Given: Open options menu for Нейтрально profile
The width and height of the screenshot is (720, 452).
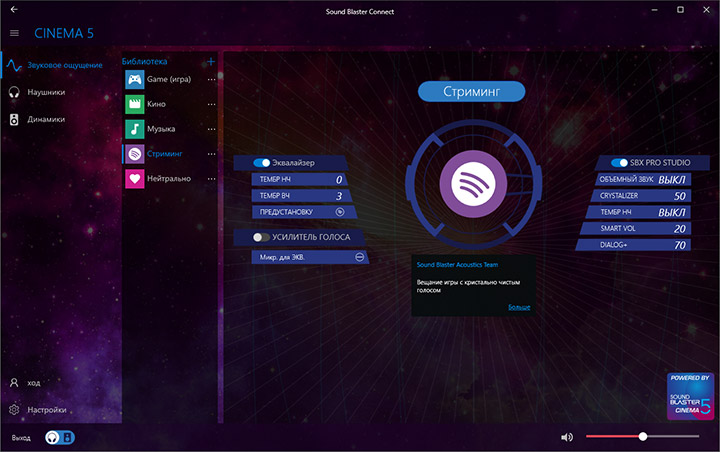Looking at the screenshot, I should [x=211, y=179].
